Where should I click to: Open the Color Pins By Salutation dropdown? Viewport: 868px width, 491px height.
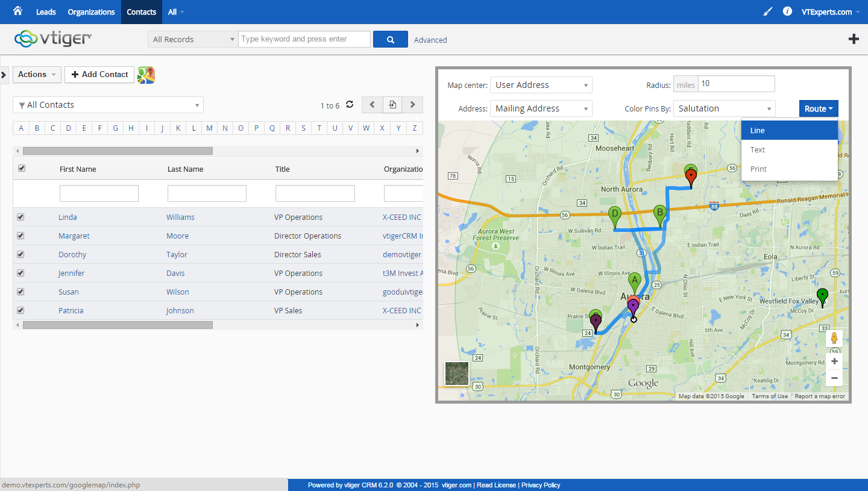[725, 108]
